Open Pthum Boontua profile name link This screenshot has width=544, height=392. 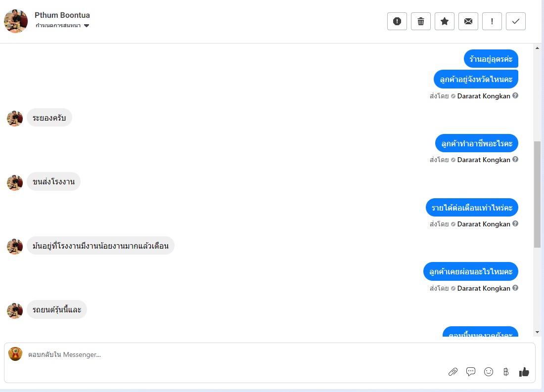pyautogui.click(x=62, y=15)
